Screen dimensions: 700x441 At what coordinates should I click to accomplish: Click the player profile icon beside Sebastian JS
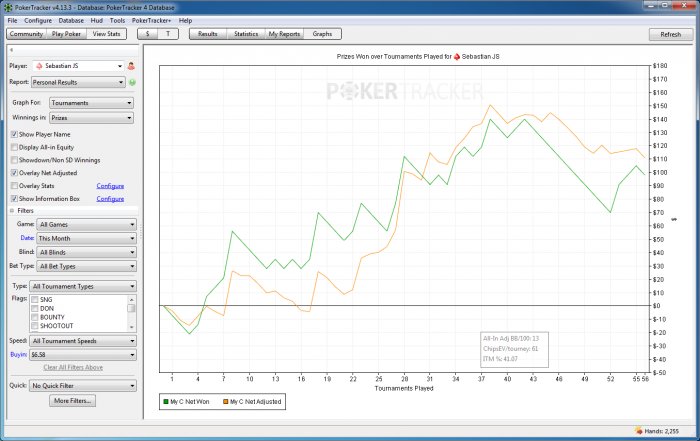coord(132,66)
